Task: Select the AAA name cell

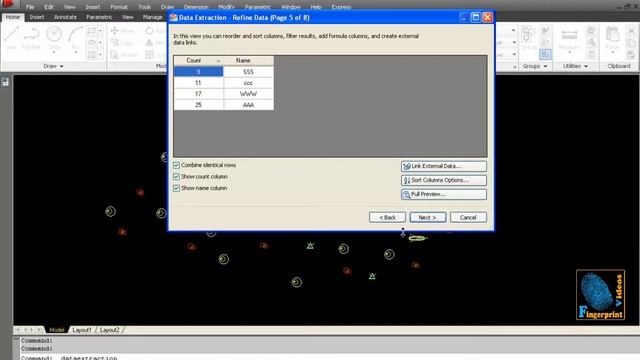Action: 249,105
